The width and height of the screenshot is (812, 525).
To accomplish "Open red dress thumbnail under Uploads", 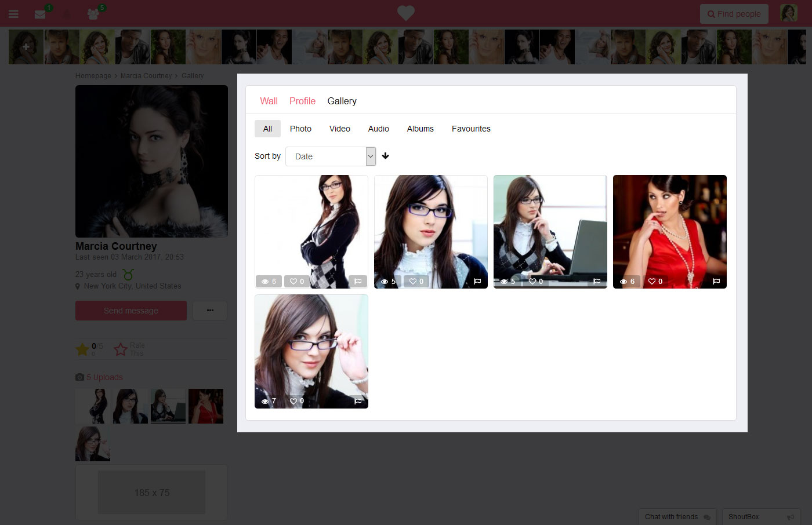I will [x=206, y=406].
